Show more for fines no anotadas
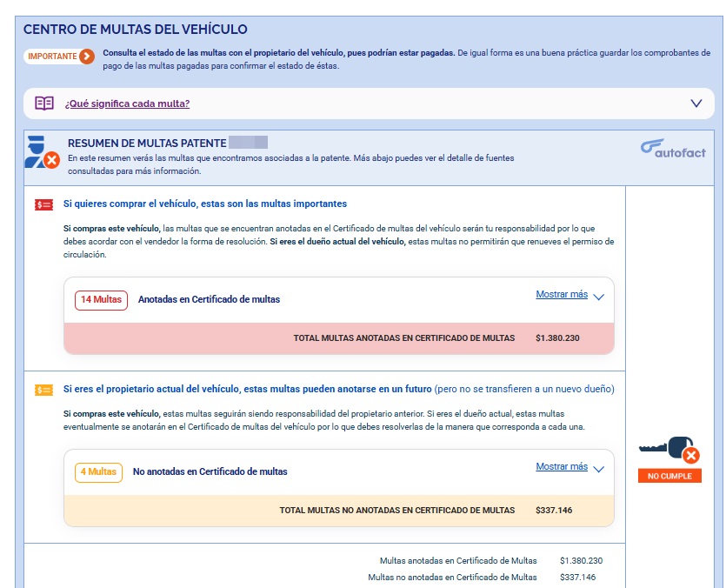 [x=562, y=467]
